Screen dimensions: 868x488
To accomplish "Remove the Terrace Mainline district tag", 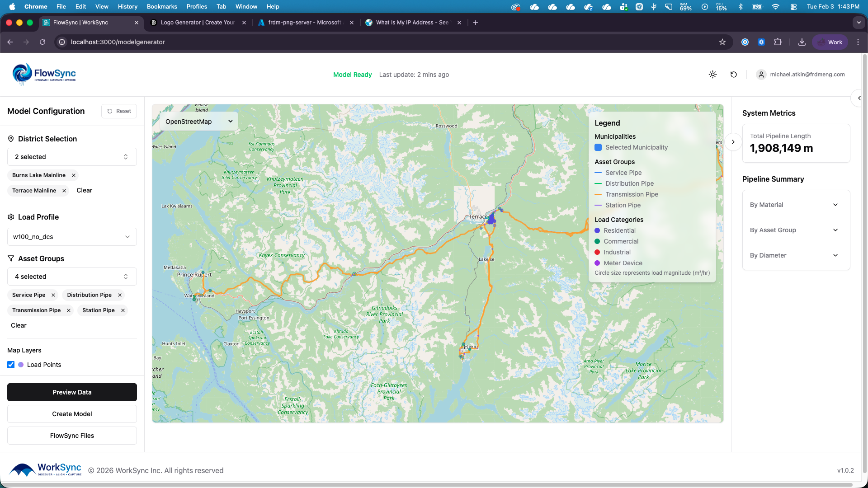I will [64, 191].
